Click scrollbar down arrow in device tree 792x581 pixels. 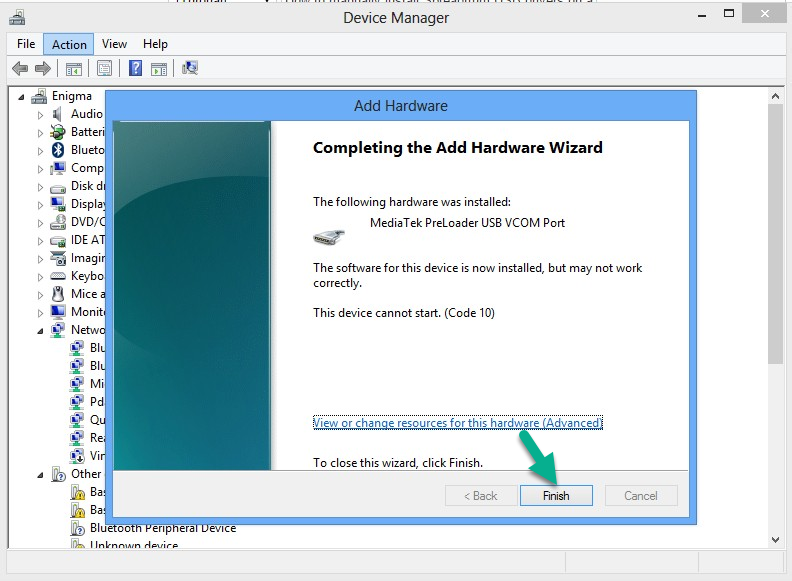[775, 540]
